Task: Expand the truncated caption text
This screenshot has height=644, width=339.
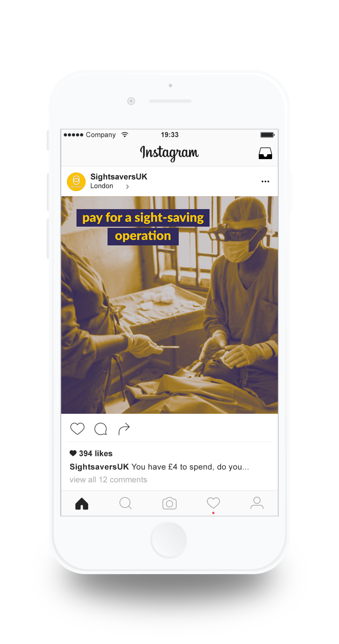Action: click(x=190, y=467)
